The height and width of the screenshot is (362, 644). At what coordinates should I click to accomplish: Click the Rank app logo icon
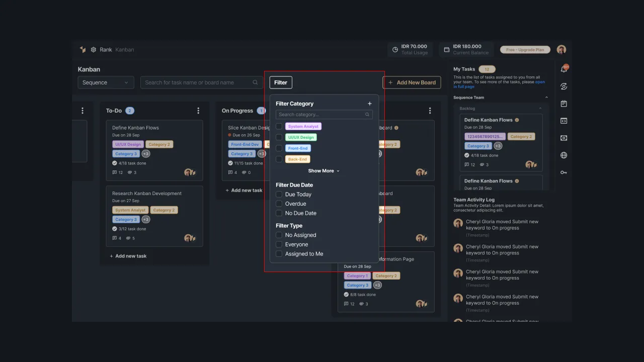click(x=83, y=49)
